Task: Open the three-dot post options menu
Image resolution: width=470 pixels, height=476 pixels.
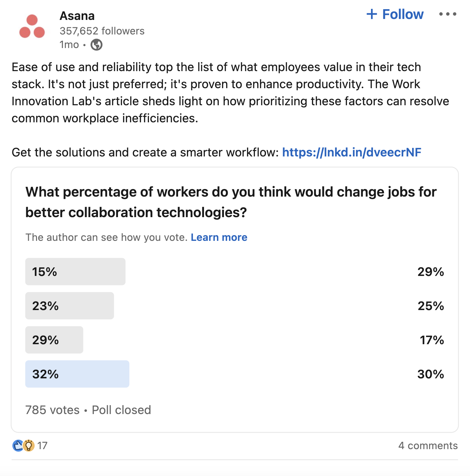Action: pos(448,14)
